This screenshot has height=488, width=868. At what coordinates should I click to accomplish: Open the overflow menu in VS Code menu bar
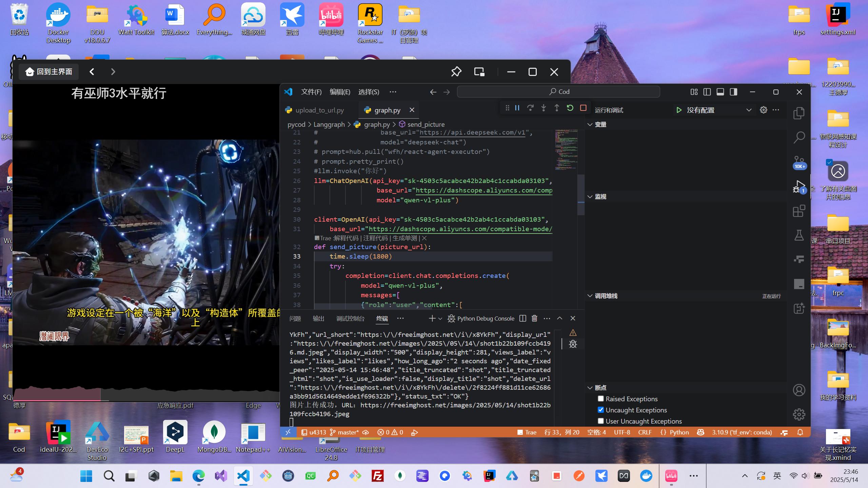[393, 92]
